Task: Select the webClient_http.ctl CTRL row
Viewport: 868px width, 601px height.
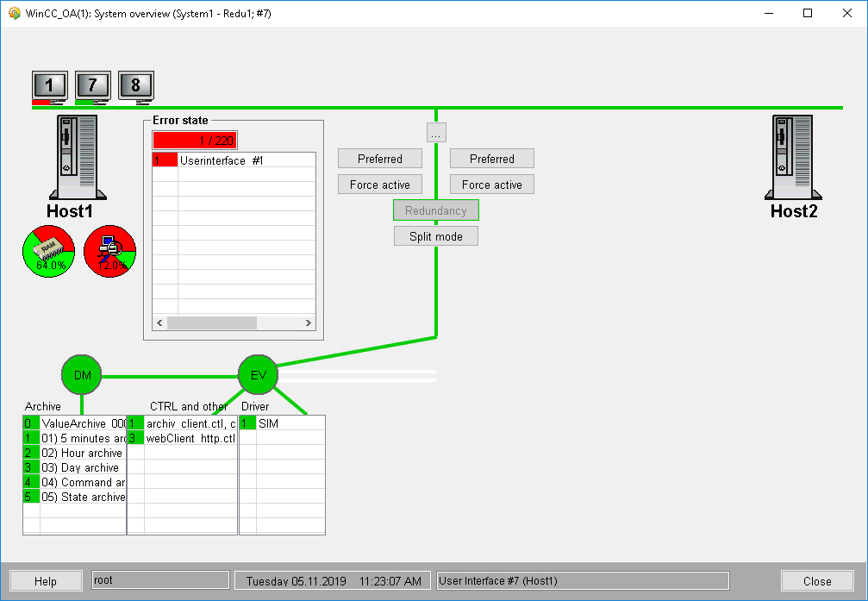Action: click(x=182, y=438)
